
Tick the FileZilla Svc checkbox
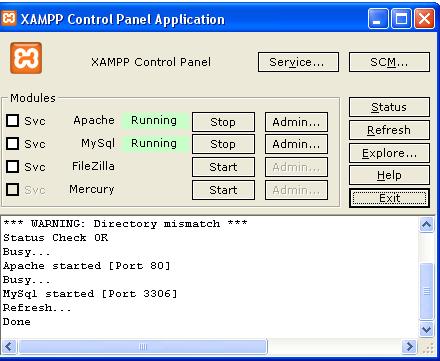coord(13,166)
